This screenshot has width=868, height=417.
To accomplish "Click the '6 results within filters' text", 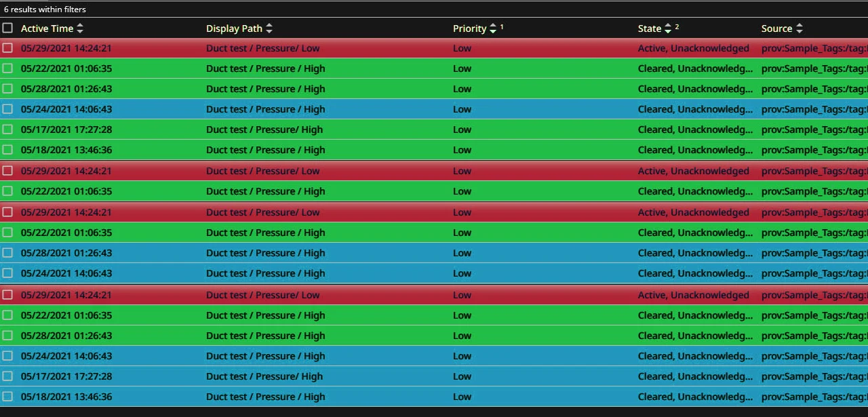I will point(45,9).
